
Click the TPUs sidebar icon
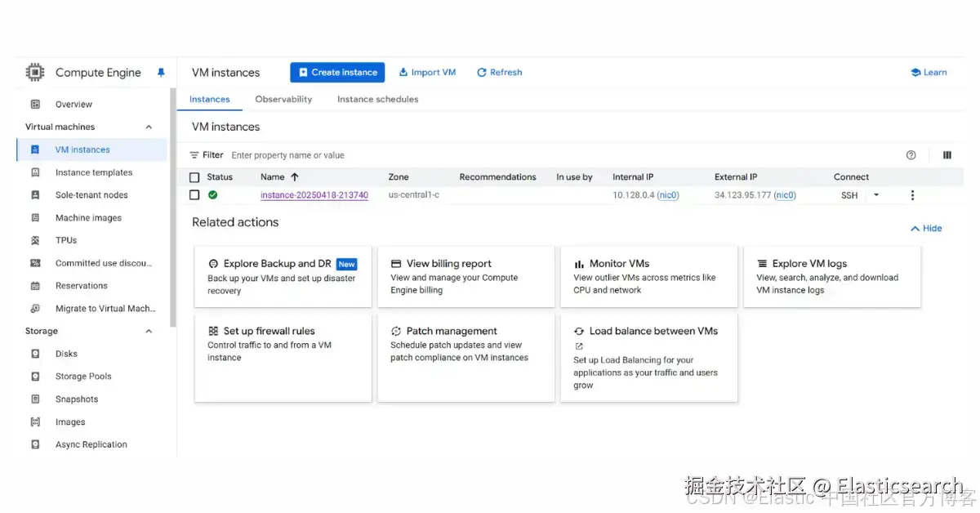(x=35, y=240)
